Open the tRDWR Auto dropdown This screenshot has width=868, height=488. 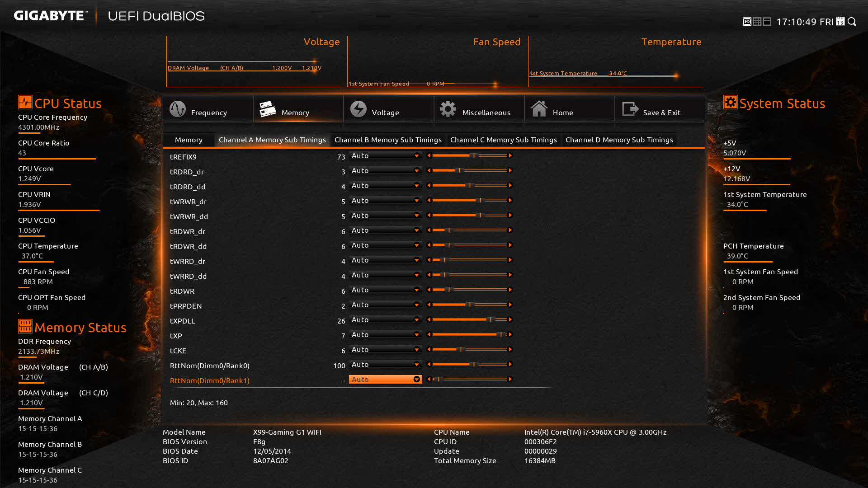[385, 290]
